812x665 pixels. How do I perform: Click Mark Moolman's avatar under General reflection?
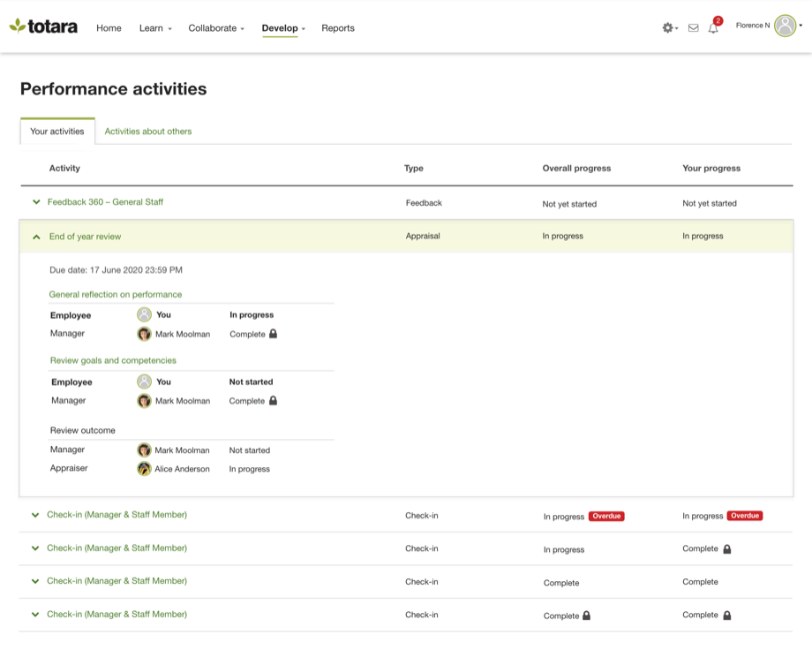pos(145,334)
